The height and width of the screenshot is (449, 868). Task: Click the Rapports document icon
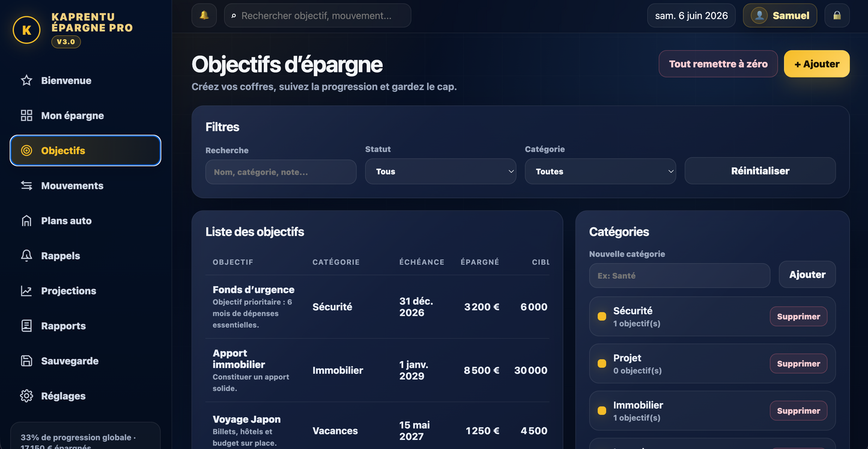[x=26, y=326]
